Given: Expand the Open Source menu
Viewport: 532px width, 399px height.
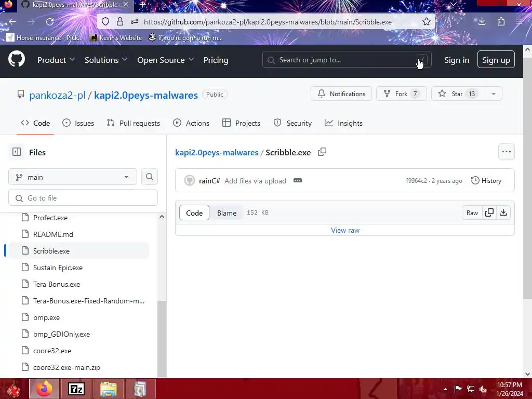Looking at the screenshot, I should [166, 60].
